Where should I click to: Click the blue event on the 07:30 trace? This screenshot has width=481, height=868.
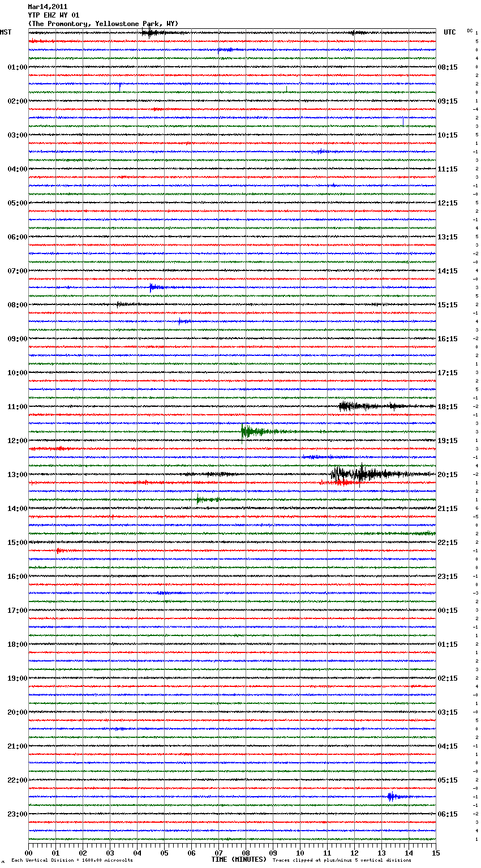[153, 287]
